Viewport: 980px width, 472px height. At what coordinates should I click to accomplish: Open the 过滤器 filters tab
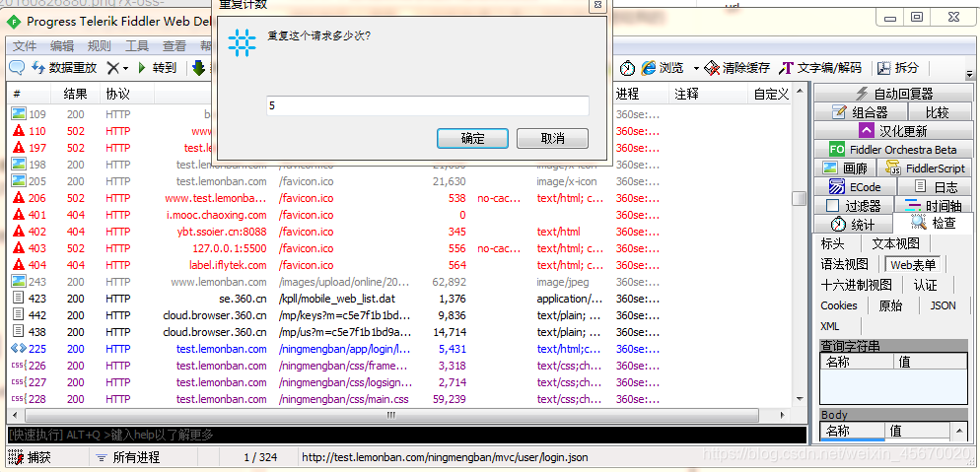point(853,205)
